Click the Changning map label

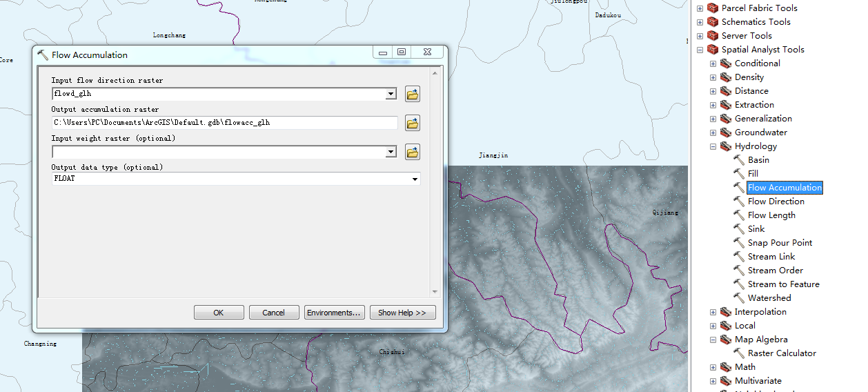(x=41, y=344)
